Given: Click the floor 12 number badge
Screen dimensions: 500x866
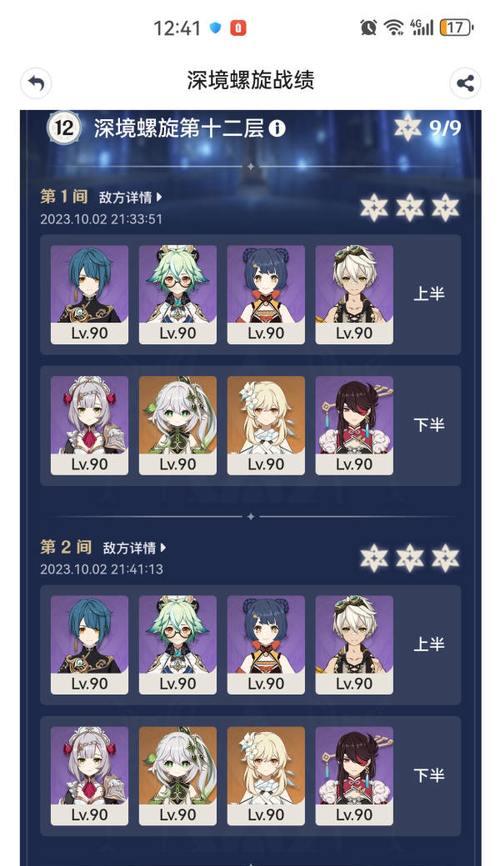Looking at the screenshot, I should pyautogui.click(x=64, y=129).
